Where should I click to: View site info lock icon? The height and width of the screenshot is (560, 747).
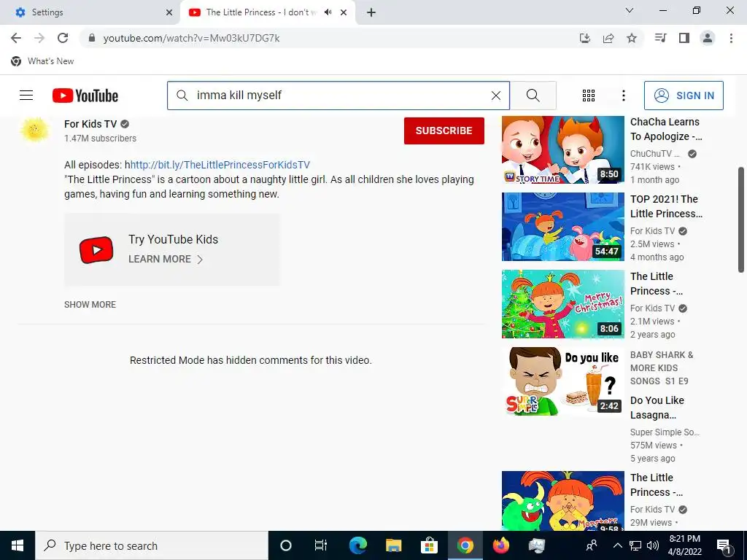click(92, 38)
